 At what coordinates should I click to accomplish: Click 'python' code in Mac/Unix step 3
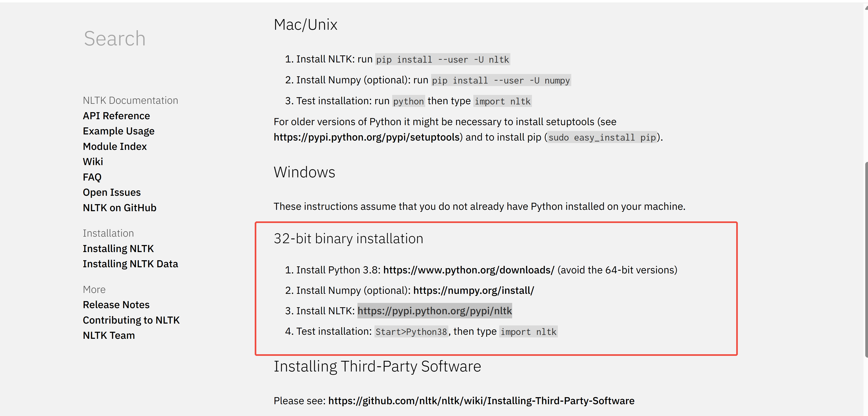[x=408, y=102]
